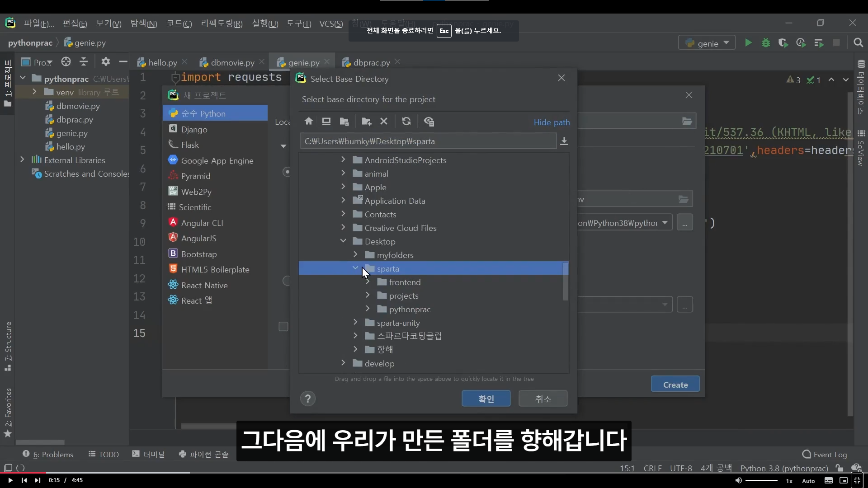Click Create in New Project dialog
This screenshot has height=488, width=868.
click(675, 385)
